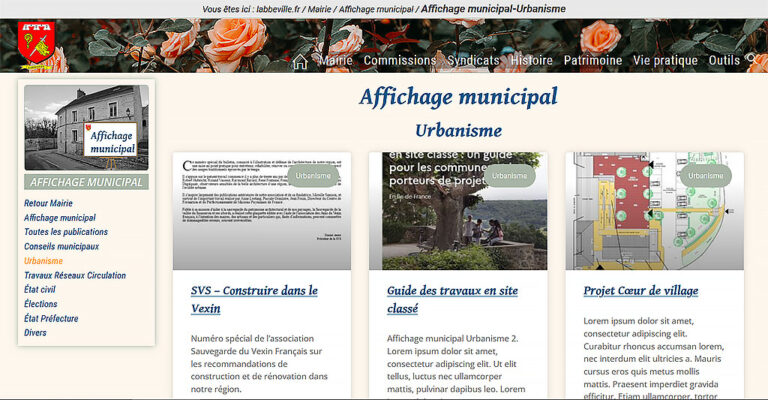Open Guide des travaux en site classé article
The width and height of the screenshot is (768, 400).
click(452, 300)
